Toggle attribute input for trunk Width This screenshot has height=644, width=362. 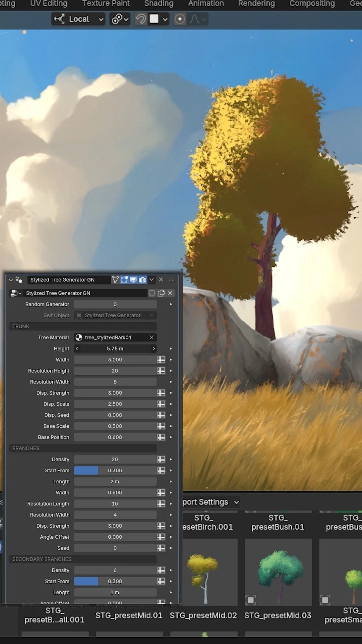[161, 360]
